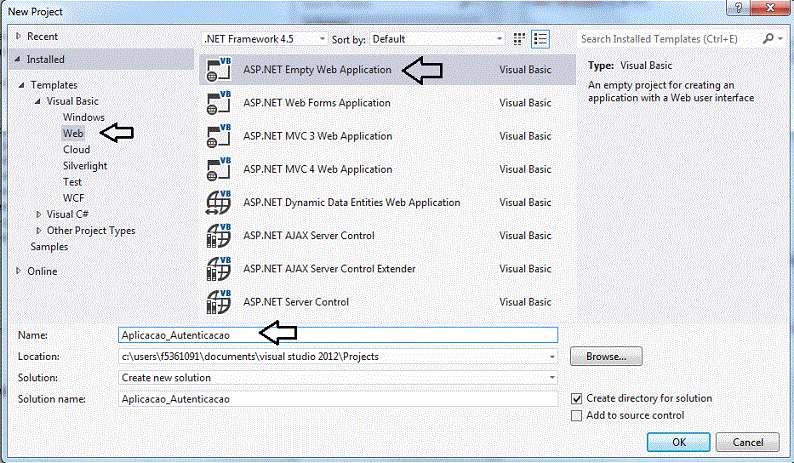Viewport: 794px width, 463px height.
Task: Select the Windows template category
Action: tap(84, 117)
